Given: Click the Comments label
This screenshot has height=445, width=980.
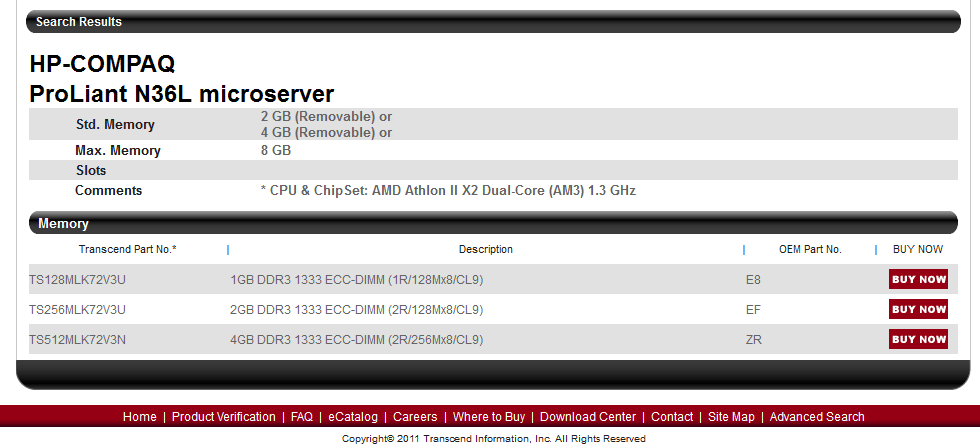Looking at the screenshot, I should tap(109, 191).
